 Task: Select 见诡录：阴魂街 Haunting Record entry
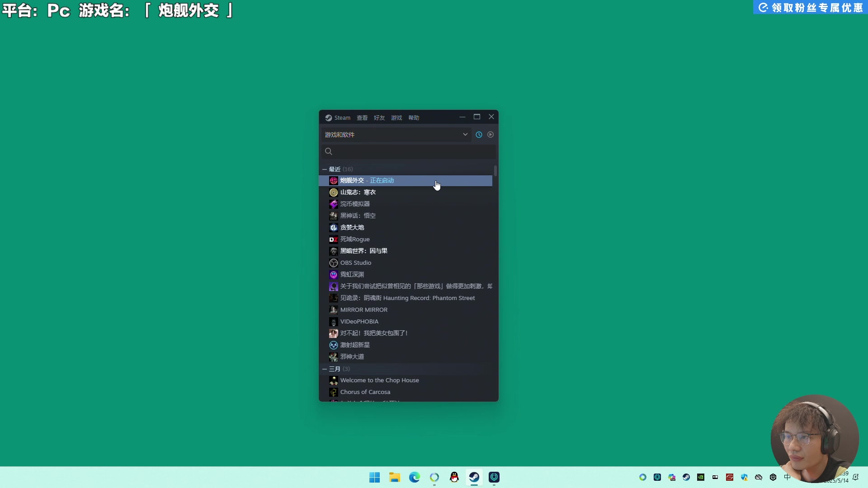click(406, 298)
